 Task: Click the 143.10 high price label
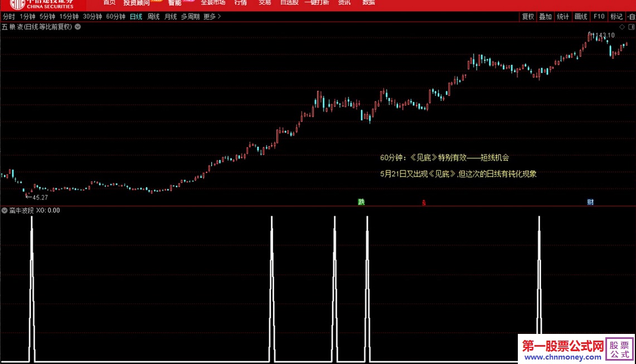click(x=604, y=35)
